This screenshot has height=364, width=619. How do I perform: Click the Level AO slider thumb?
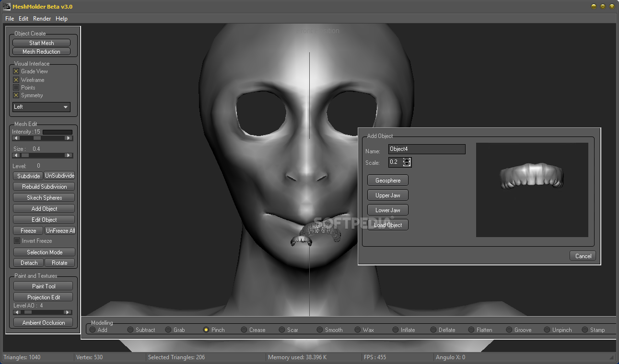point(28,312)
